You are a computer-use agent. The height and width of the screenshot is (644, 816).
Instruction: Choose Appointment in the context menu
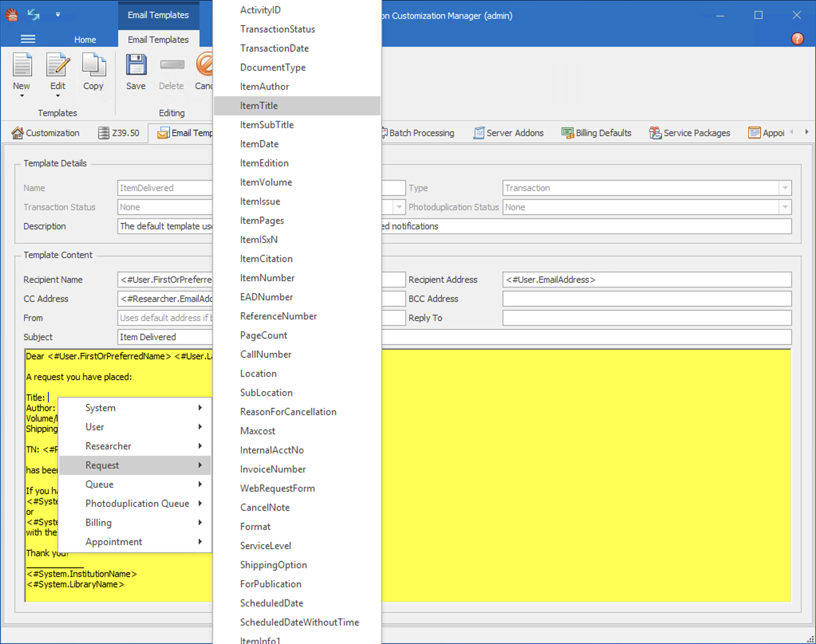(114, 542)
